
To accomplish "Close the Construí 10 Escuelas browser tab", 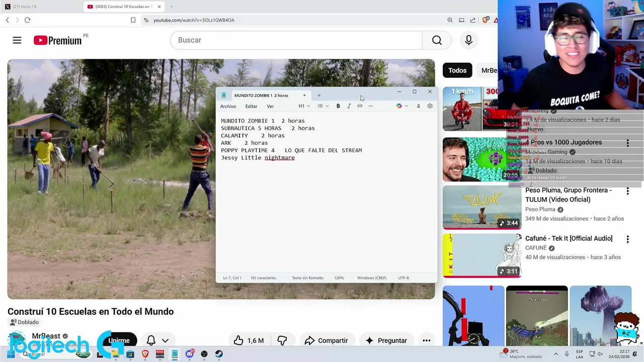I will click(159, 7).
